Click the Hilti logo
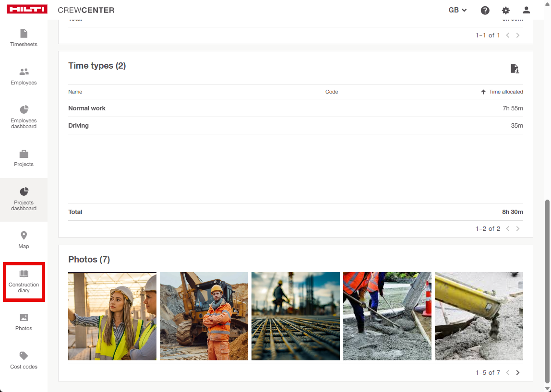The height and width of the screenshot is (392, 551). 27,10
